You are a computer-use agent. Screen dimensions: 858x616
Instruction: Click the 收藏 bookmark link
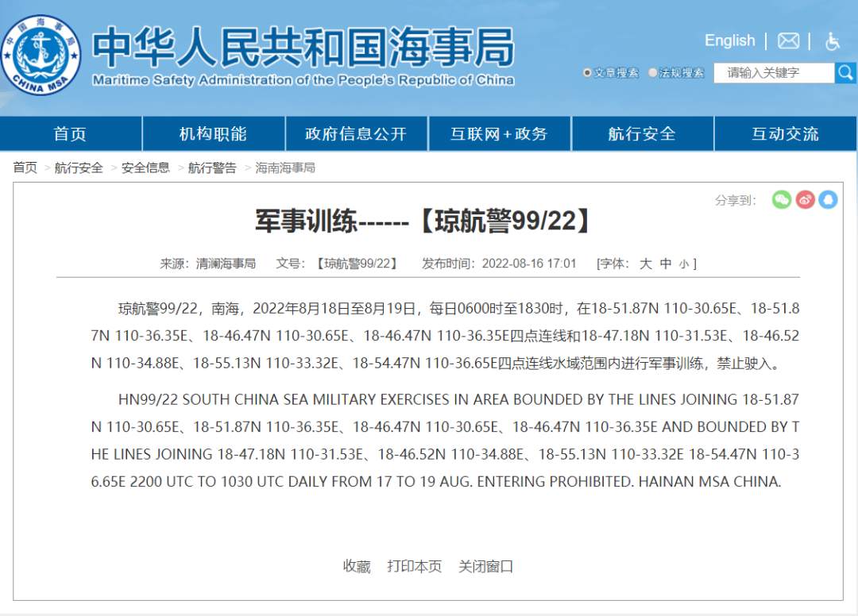pyautogui.click(x=357, y=566)
